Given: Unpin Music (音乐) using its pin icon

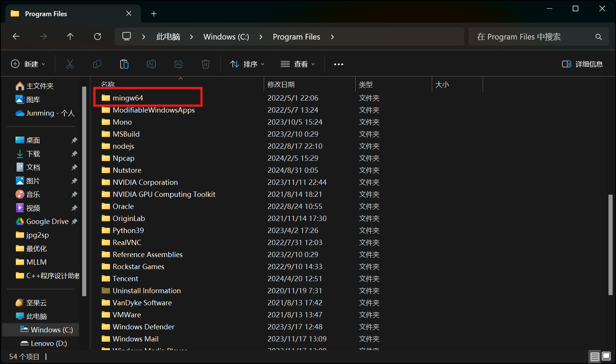Looking at the screenshot, I should pyautogui.click(x=74, y=195).
